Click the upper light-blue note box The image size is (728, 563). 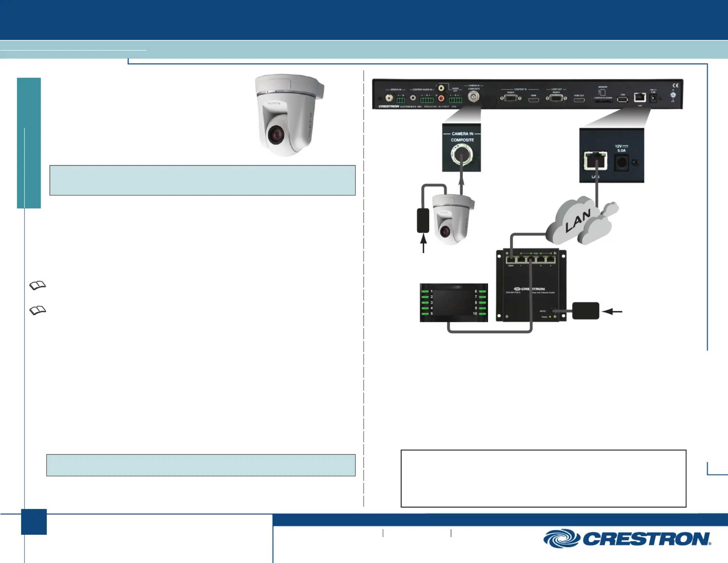point(202,180)
